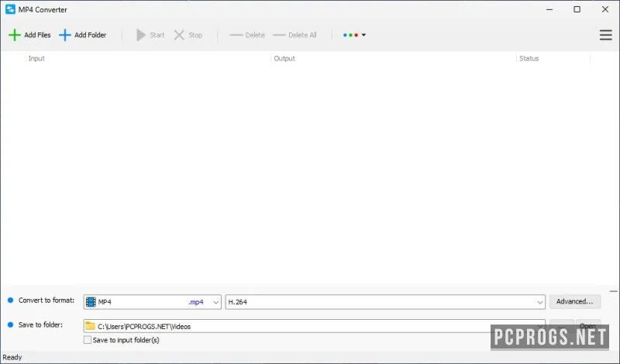Click the Save to folder blue bullet

(11, 325)
